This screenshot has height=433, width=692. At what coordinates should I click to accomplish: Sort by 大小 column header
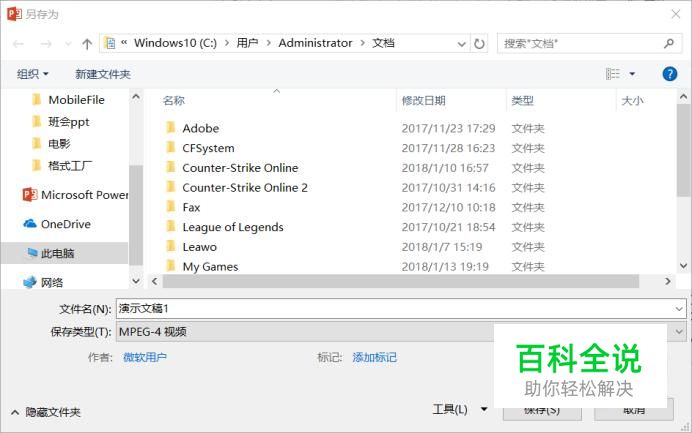pos(632,101)
